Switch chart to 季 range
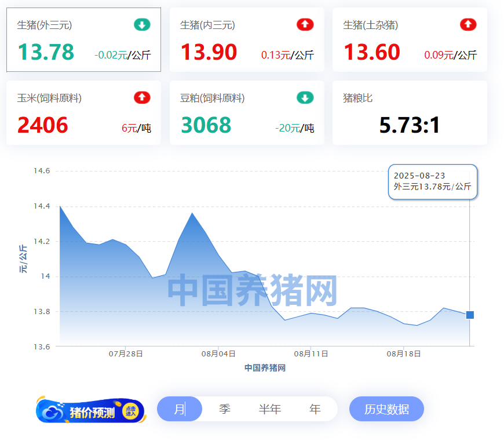Image resolution: width=504 pixels, height=441 pixels. point(225,409)
